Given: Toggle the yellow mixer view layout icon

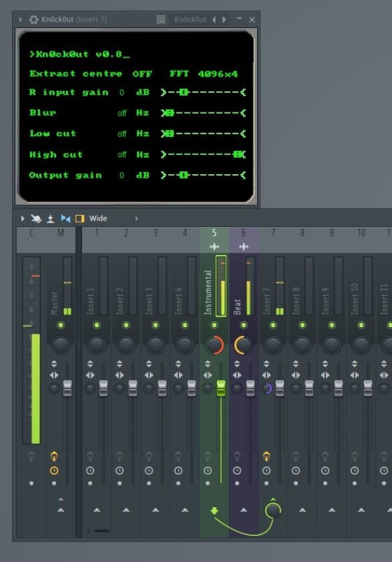Looking at the screenshot, I should pyautogui.click(x=79, y=218).
